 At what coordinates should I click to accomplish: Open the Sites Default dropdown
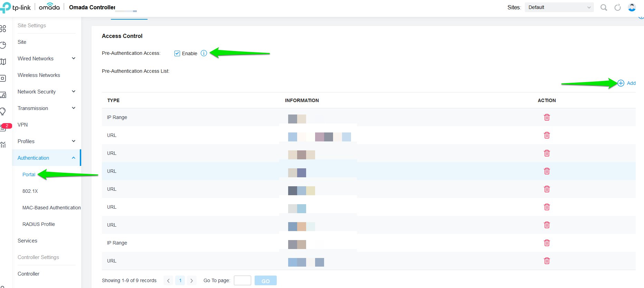click(x=559, y=7)
